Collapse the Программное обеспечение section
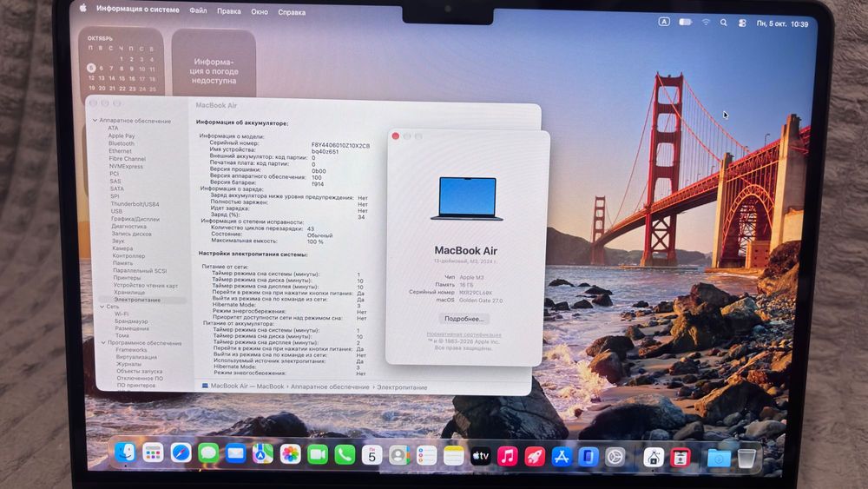 [103, 343]
